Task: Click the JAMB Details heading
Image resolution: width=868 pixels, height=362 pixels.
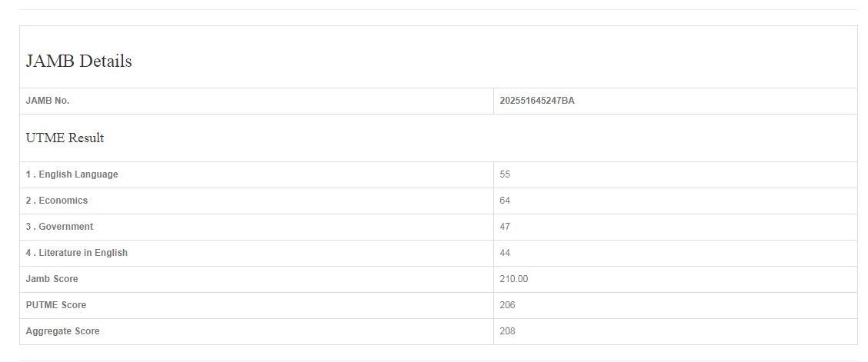Action: tap(79, 61)
